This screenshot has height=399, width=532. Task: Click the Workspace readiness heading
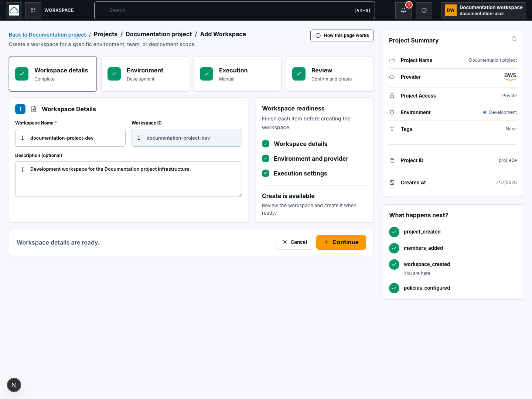click(293, 108)
